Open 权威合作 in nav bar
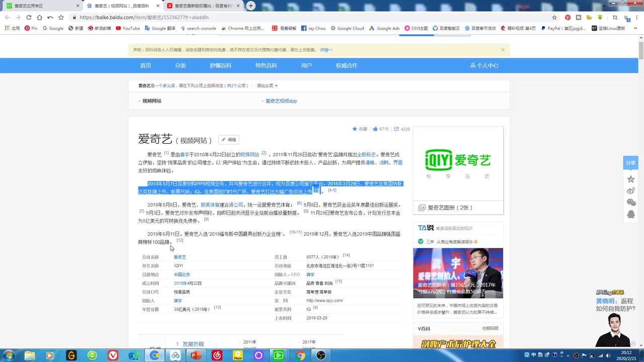The height and width of the screenshot is (362, 644). 347,65
